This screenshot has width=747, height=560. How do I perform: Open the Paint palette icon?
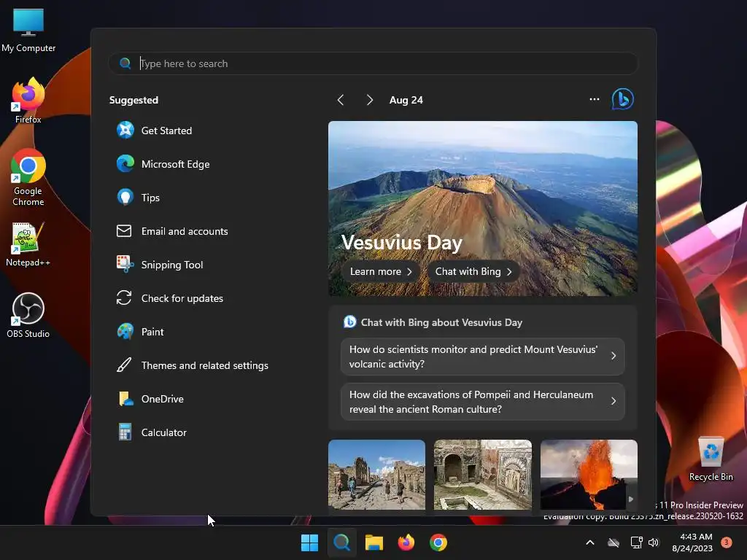(125, 332)
